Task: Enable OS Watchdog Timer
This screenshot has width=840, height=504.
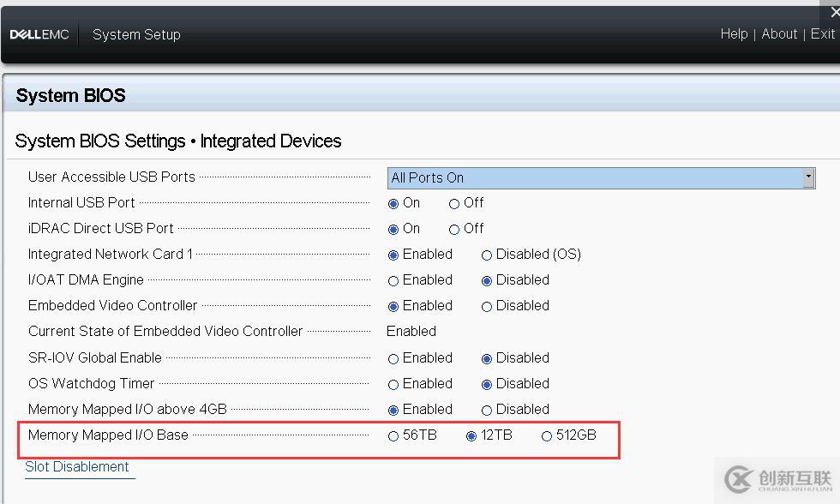Action: [393, 385]
